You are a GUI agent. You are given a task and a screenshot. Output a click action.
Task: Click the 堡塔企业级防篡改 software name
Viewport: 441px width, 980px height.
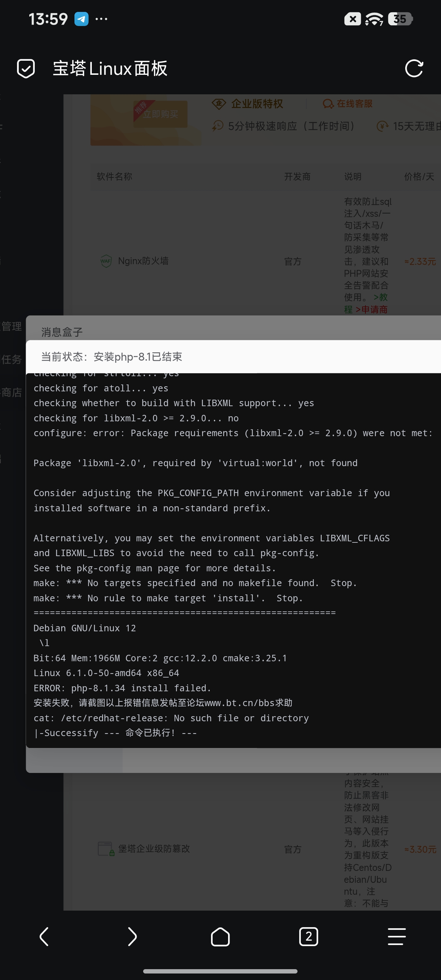(154, 849)
